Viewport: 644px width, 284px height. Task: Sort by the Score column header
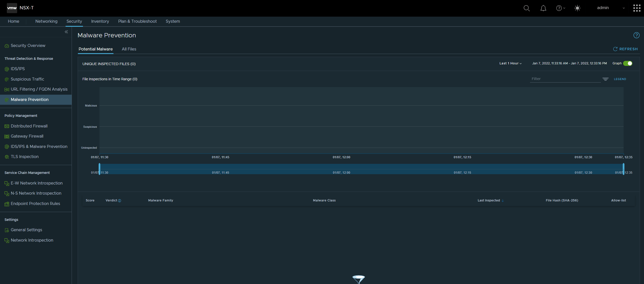pyautogui.click(x=90, y=200)
